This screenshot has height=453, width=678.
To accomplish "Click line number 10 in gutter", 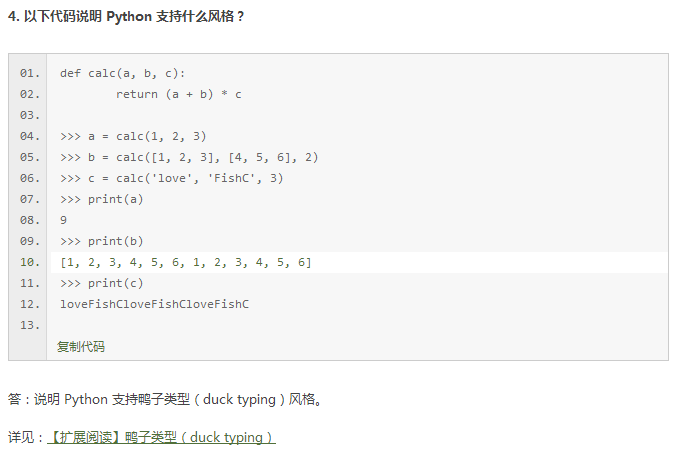I will coord(29,262).
